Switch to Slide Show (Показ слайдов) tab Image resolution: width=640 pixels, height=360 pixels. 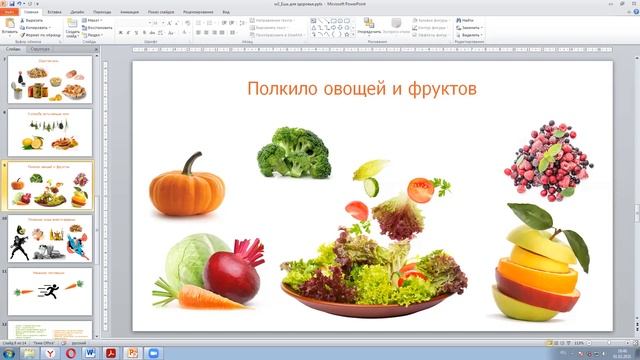pyautogui.click(x=161, y=12)
